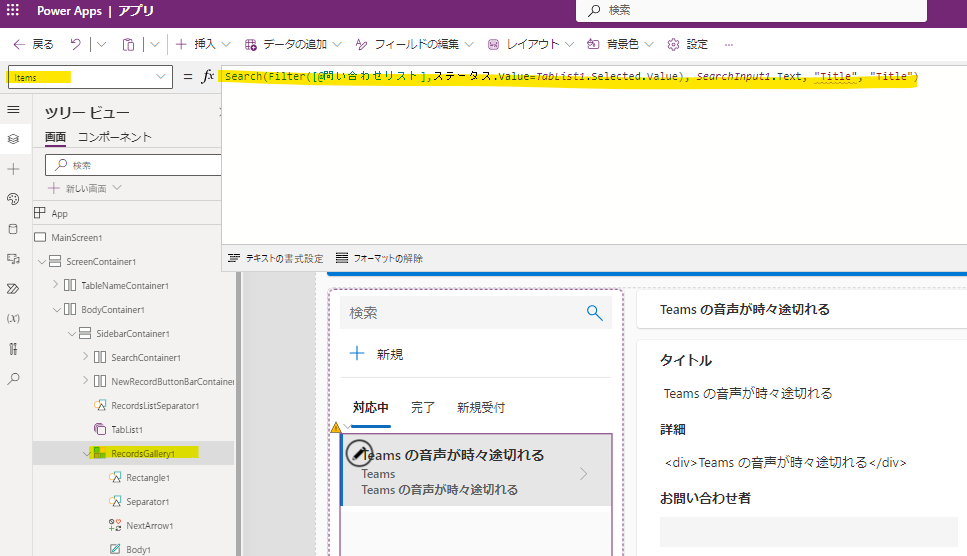Collapse the SidebarContainer1 node
967x556 pixels.
click(72, 333)
